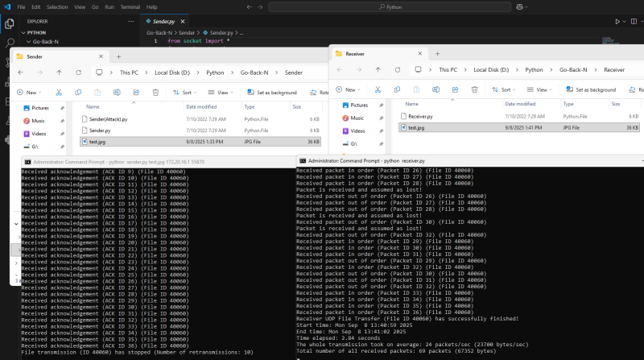Image resolution: width=644 pixels, height=360 pixels.
Task: Click the Up arrow in Sender window
Action: pyautogui.click(x=59, y=72)
